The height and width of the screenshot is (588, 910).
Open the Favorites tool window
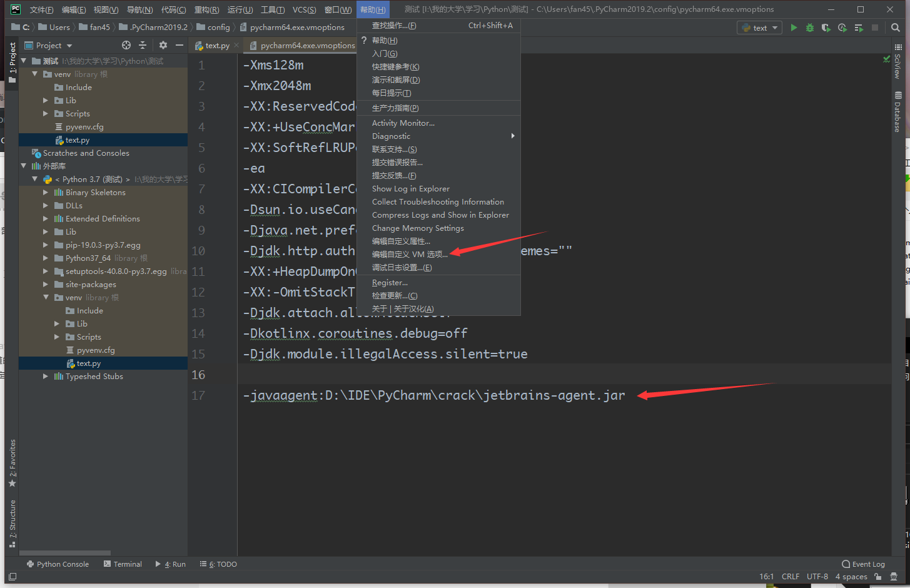[x=12, y=464]
